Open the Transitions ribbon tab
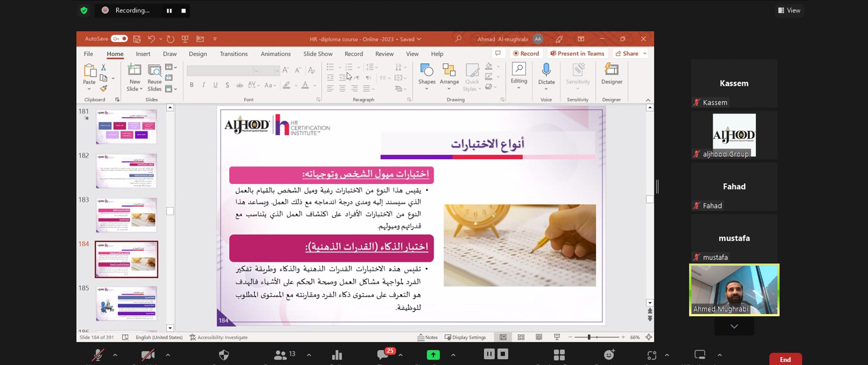Screen dimensions: 868x365 [x=234, y=54]
